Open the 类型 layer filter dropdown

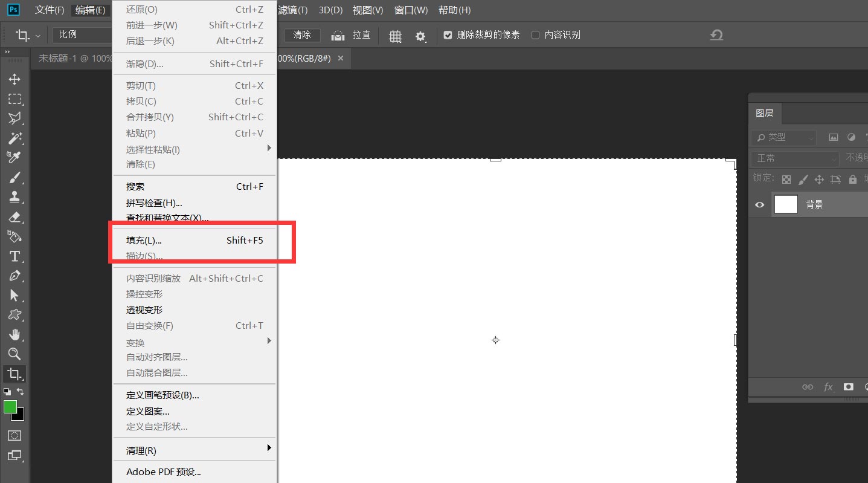(x=783, y=137)
